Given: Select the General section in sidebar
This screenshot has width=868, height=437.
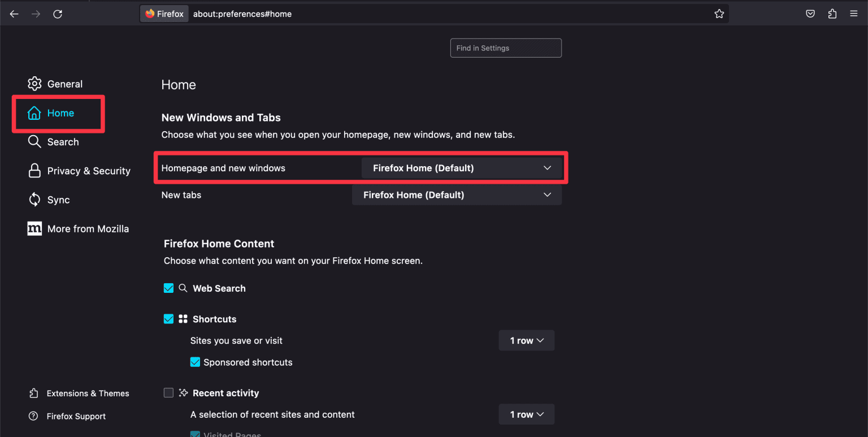Looking at the screenshot, I should coord(64,83).
